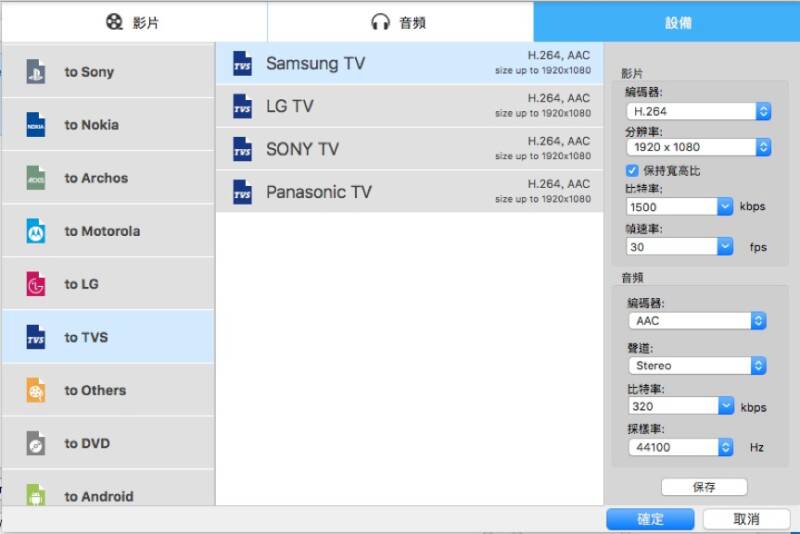Select the SONY TV preset
This screenshot has width=800, height=534.
[x=410, y=149]
